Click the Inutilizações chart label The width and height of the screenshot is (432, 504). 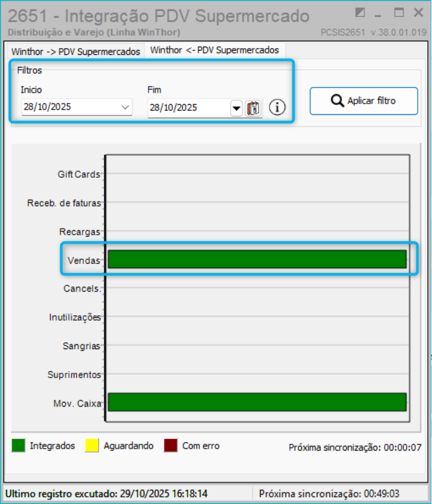pos(75,317)
